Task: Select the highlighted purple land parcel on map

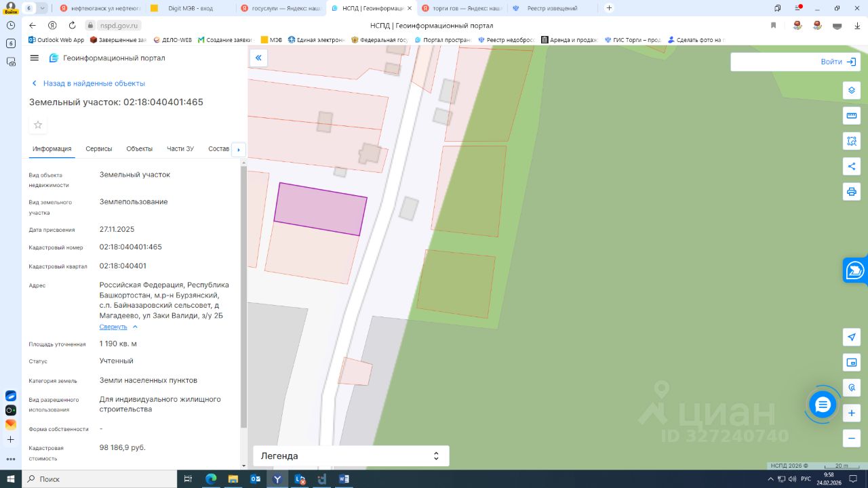Action: pyautogui.click(x=321, y=209)
